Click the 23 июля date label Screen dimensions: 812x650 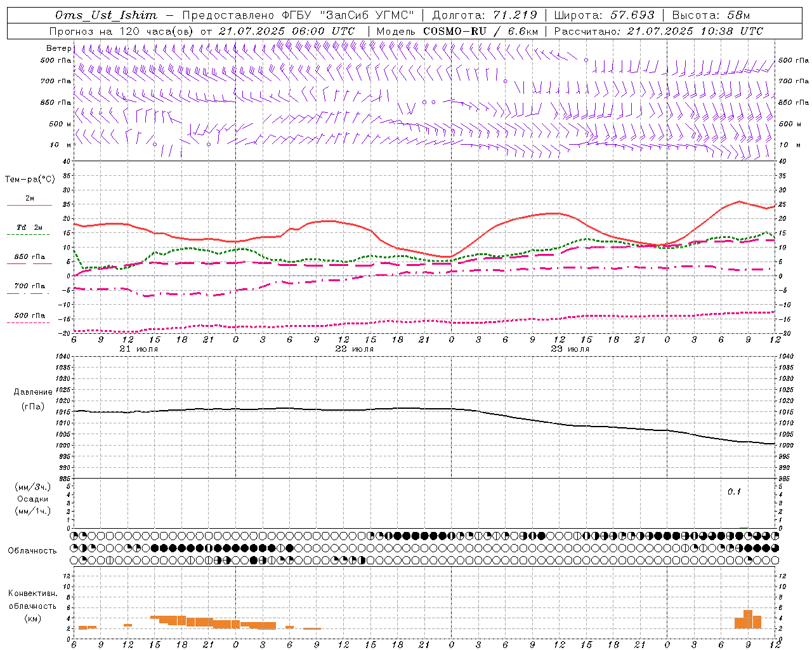coord(570,349)
